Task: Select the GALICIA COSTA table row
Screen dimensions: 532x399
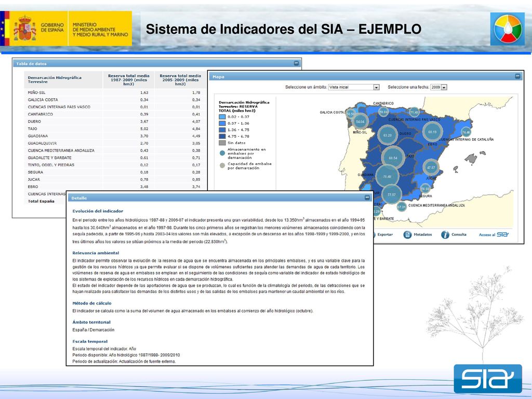Action: (115, 100)
